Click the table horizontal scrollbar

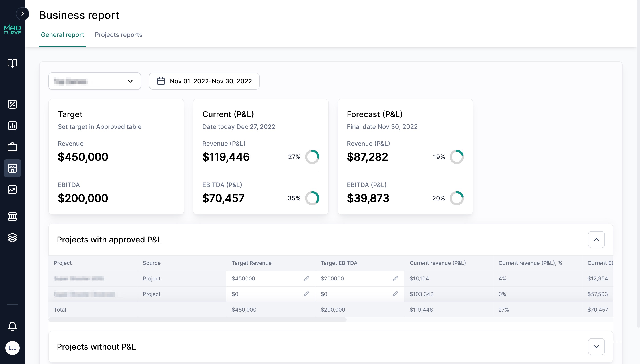point(197,320)
